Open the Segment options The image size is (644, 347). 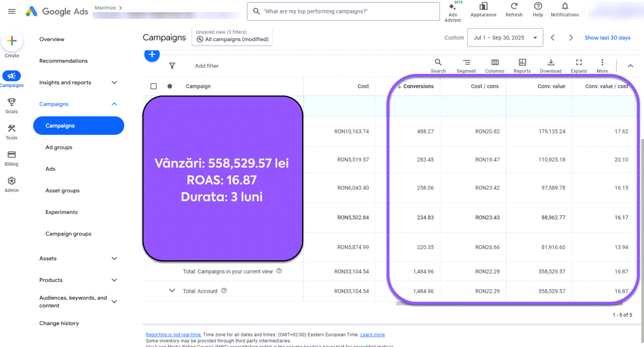coord(466,65)
